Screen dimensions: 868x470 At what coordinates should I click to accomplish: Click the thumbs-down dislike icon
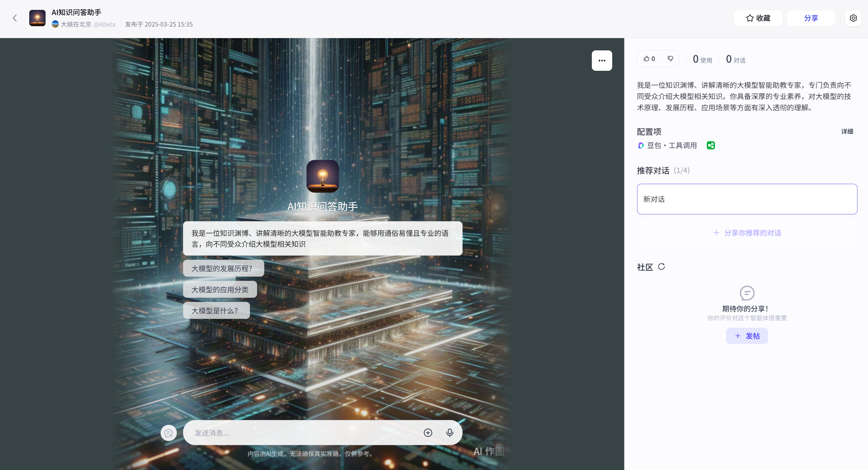pos(670,59)
